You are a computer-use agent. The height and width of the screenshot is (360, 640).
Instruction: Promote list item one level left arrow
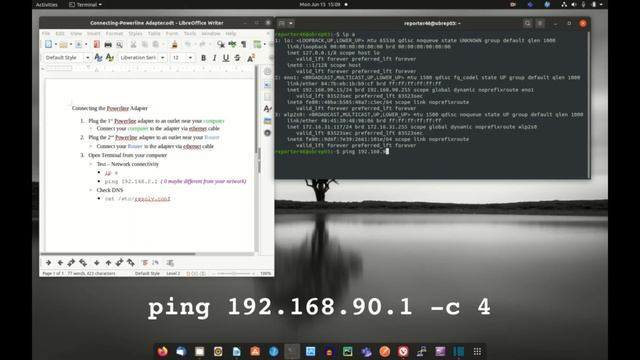tap(60, 262)
